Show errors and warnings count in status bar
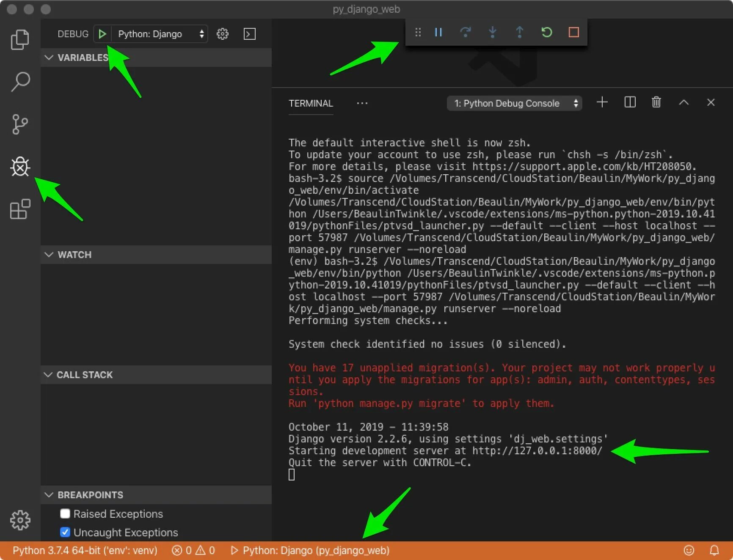 [193, 550]
